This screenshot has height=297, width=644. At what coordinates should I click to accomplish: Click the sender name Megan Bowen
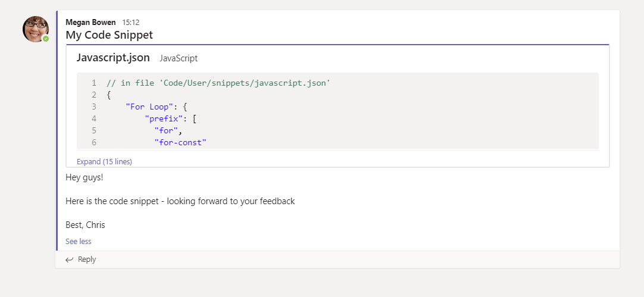91,22
